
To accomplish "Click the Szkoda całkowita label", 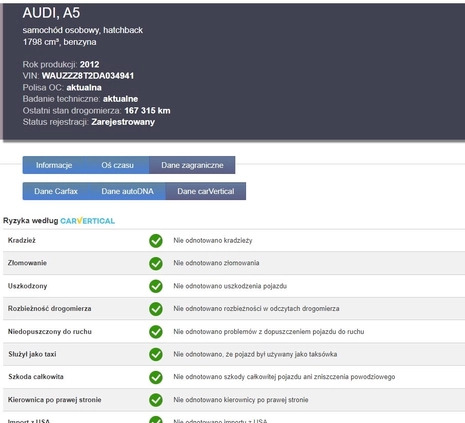I will [x=36, y=377].
